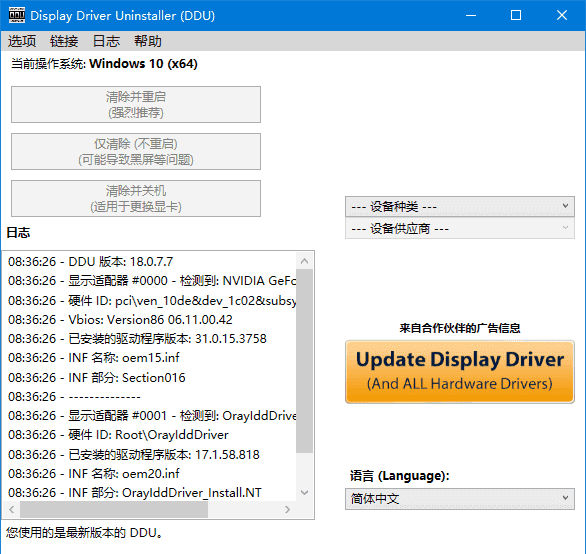Click the 清除并重启 (强烈推荐) button
586x554 pixels.
[x=136, y=105]
